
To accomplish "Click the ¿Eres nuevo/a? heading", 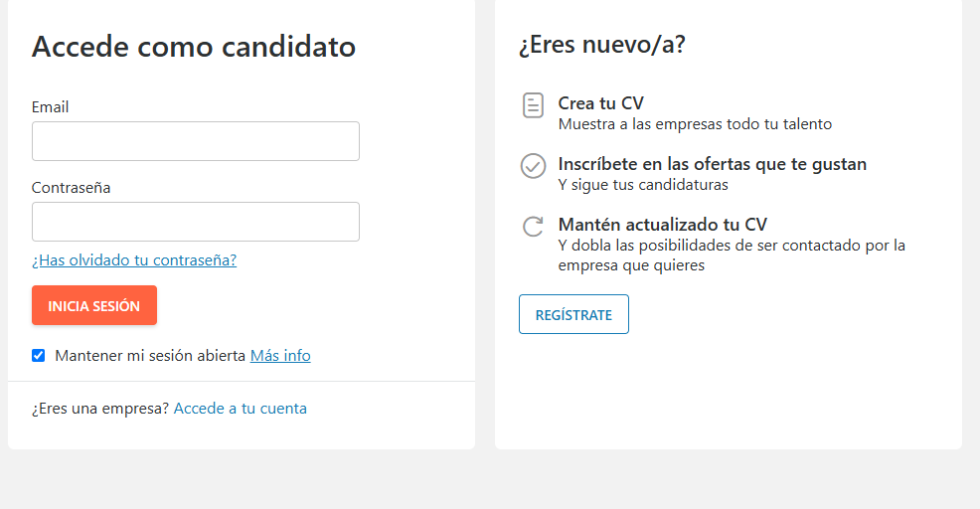I will tap(602, 44).
